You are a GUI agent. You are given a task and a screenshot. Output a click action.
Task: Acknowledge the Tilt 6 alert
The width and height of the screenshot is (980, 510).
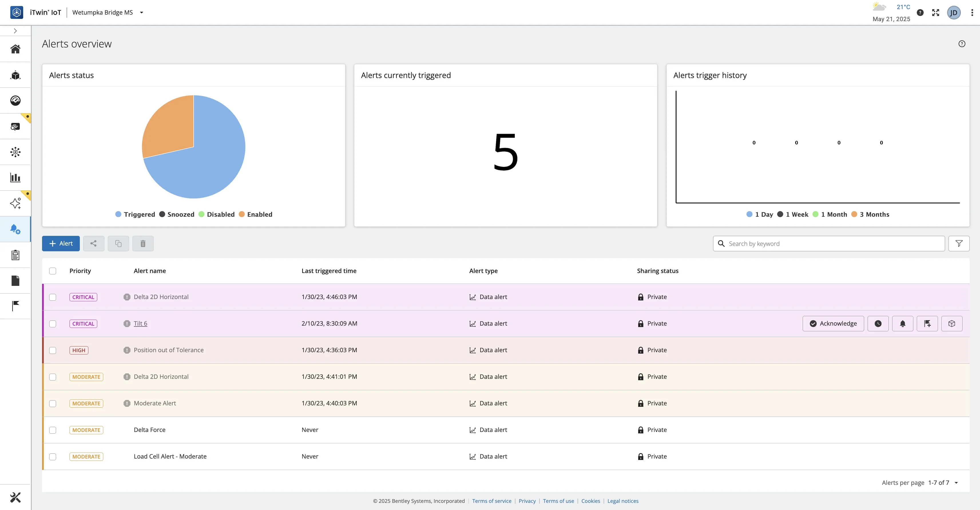tap(833, 324)
